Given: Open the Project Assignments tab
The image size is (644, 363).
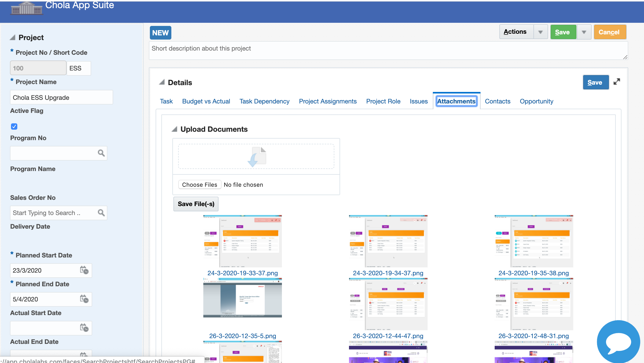Looking at the screenshot, I should click(328, 101).
